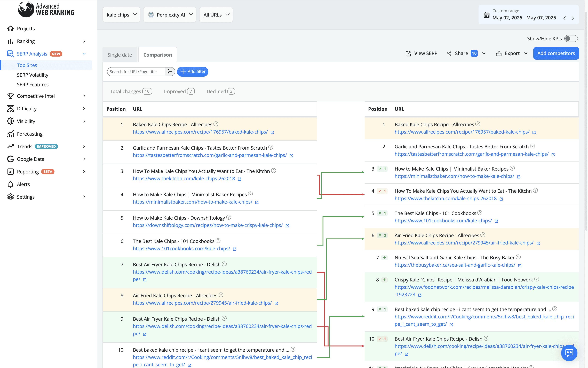Viewport: 588px width, 368px height.
Task: Click the list options icon in search box
Action: [x=170, y=72]
